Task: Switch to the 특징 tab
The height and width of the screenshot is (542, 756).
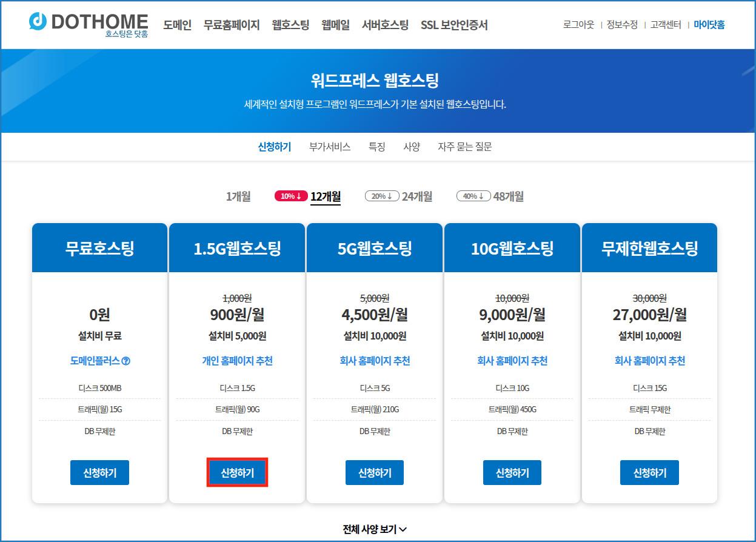Action: click(377, 147)
